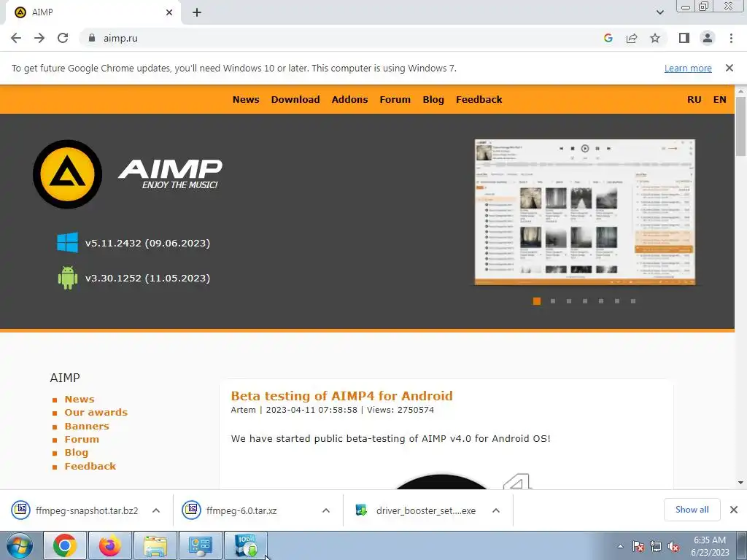Open a new browser tab
This screenshot has width=747, height=560.
197,12
